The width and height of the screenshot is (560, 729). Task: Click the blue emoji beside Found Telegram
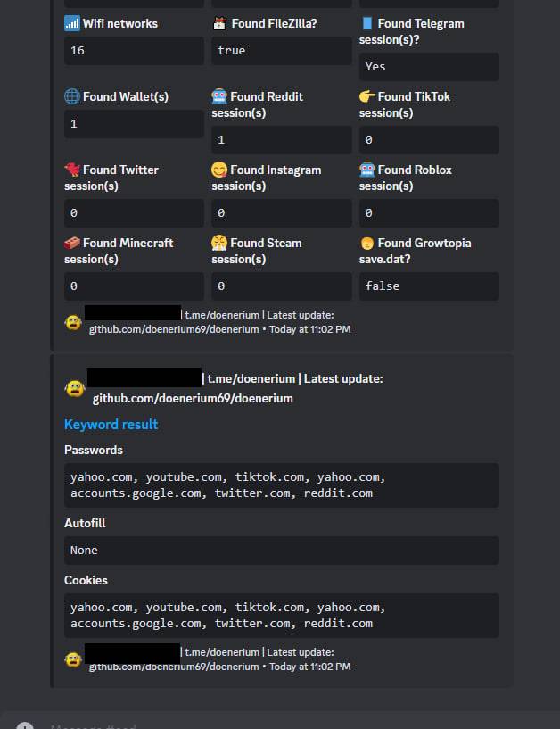pyautogui.click(x=366, y=23)
